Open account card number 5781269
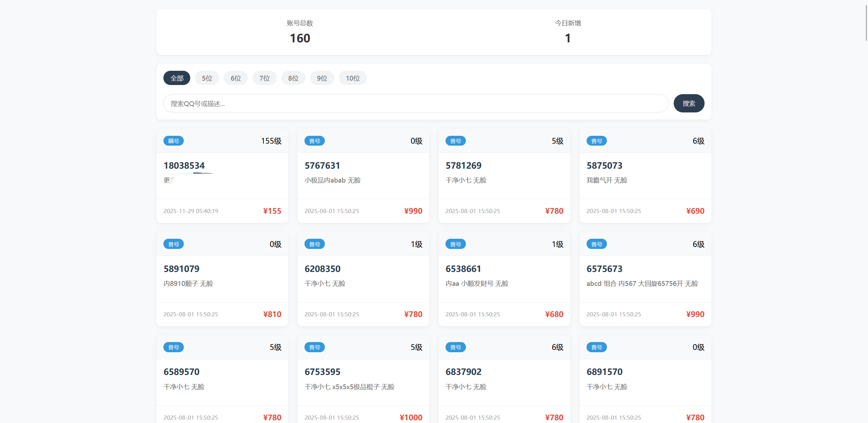 pyautogui.click(x=463, y=166)
